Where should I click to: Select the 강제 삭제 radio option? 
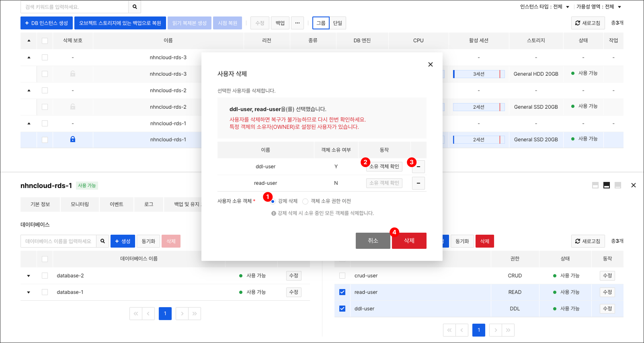point(273,201)
